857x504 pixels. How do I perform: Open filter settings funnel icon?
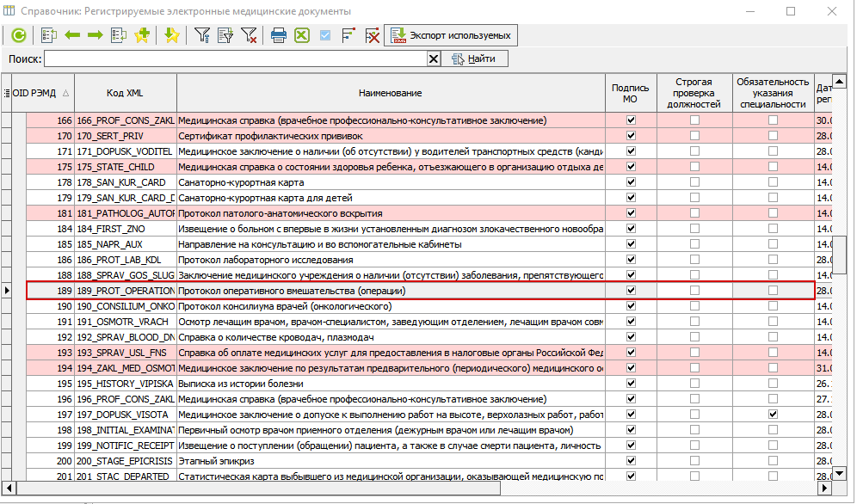202,35
